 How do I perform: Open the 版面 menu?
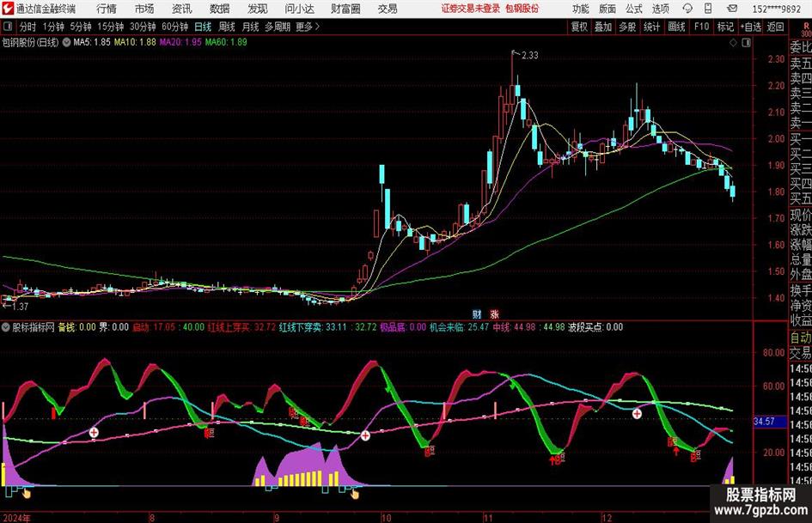607,9
